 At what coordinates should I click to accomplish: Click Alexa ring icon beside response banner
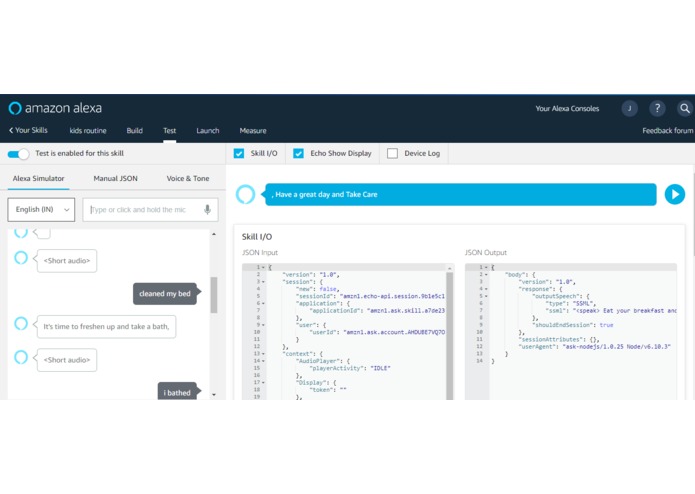pos(245,194)
